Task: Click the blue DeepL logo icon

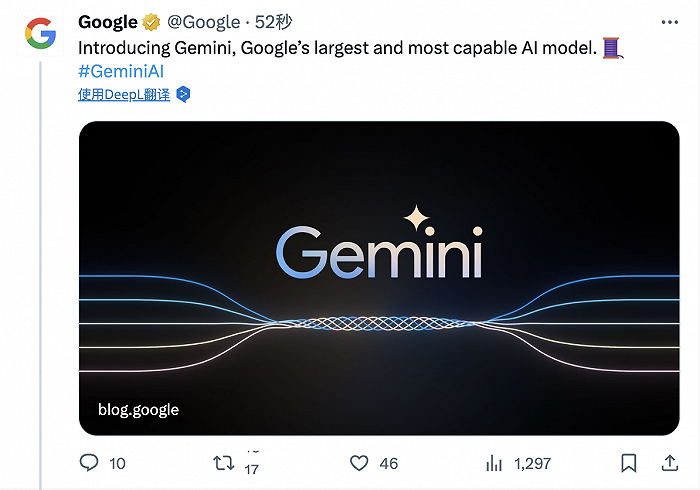Action: click(183, 94)
